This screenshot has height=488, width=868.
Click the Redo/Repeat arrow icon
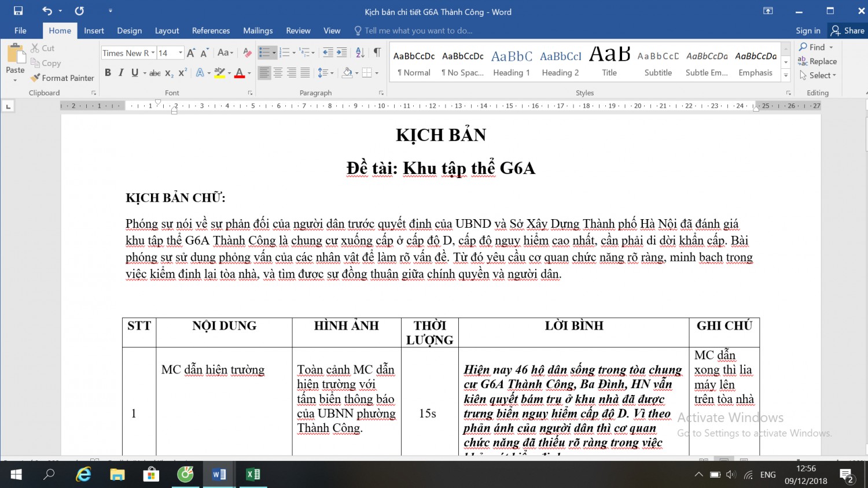pos(79,11)
